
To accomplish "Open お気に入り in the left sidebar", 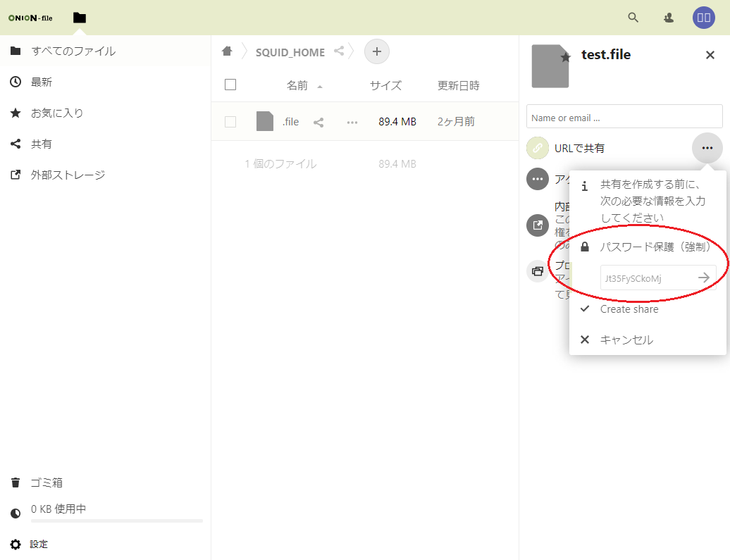I will click(x=56, y=113).
